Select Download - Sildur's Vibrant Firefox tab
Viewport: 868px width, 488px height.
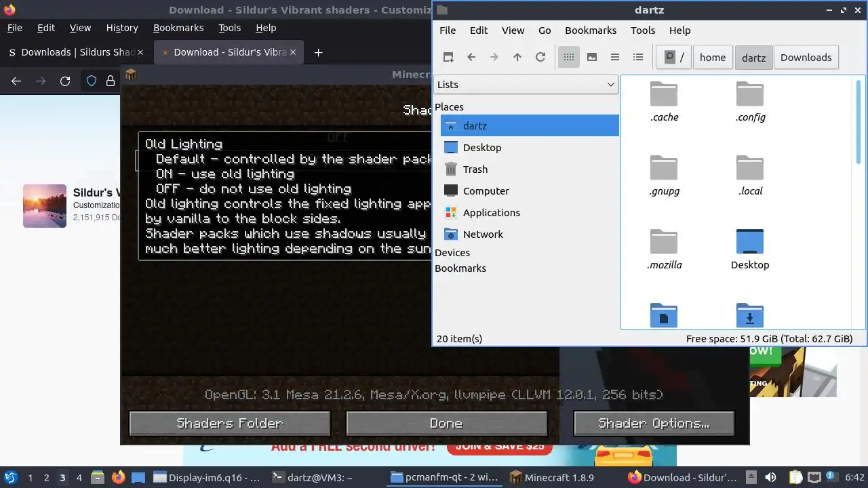coord(229,52)
